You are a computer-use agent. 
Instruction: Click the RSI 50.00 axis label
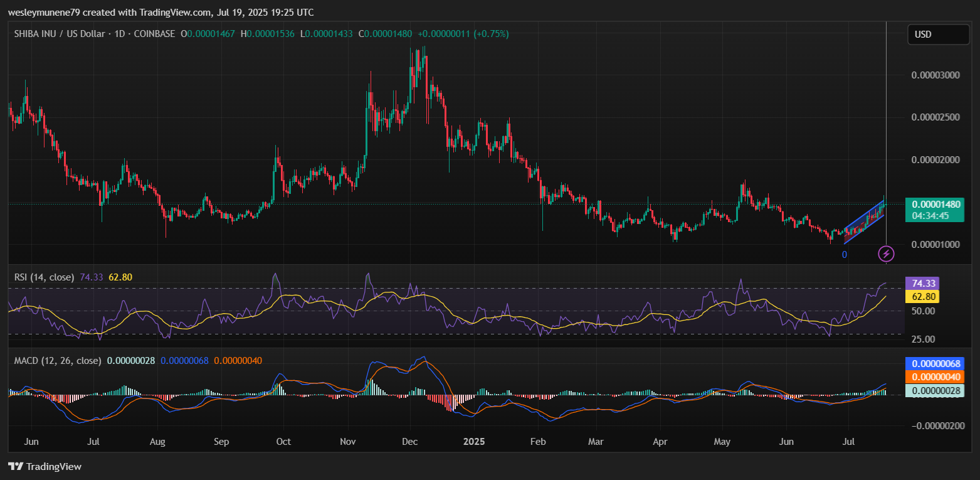923,311
